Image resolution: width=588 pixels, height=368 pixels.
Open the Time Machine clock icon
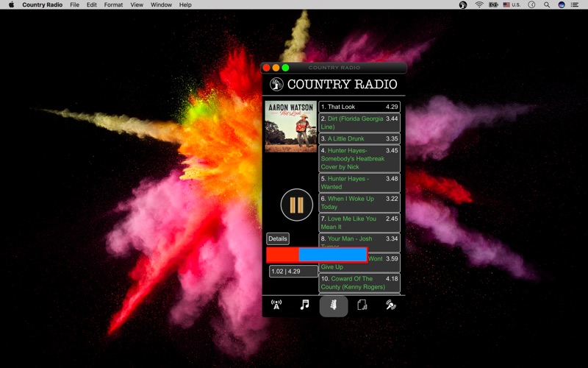(531, 5)
